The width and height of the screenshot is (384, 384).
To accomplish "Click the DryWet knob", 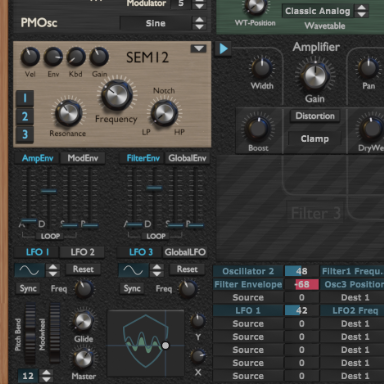I will [372, 129].
